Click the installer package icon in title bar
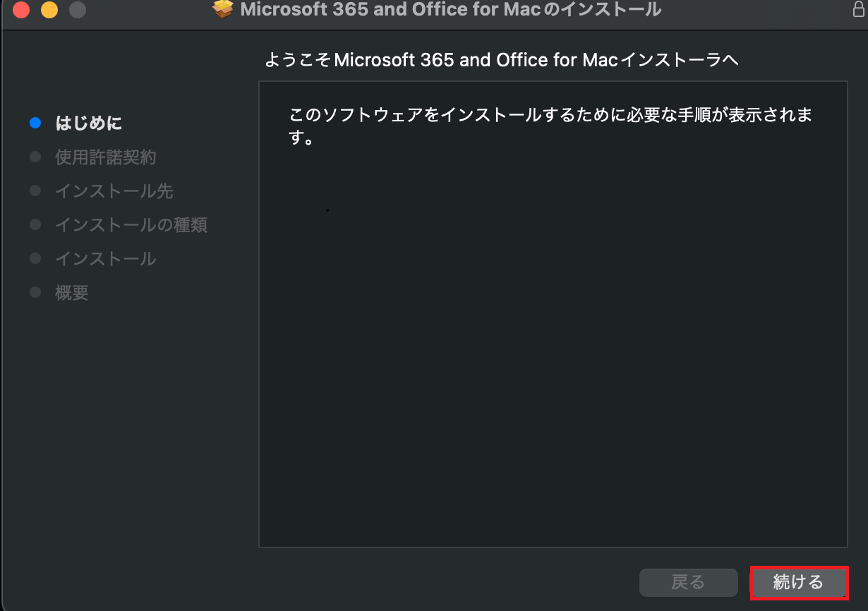Image resolution: width=868 pixels, height=611 pixels. point(222,10)
